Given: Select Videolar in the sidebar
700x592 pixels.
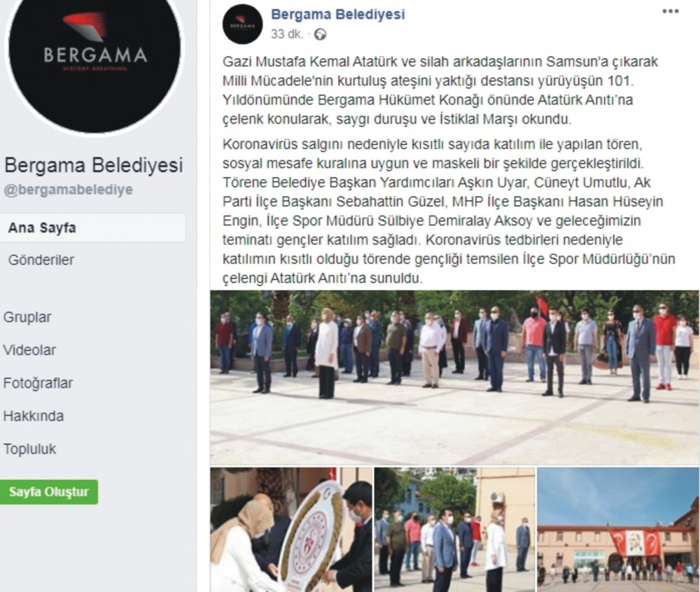Looking at the screenshot, I should click(x=29, y=350).
